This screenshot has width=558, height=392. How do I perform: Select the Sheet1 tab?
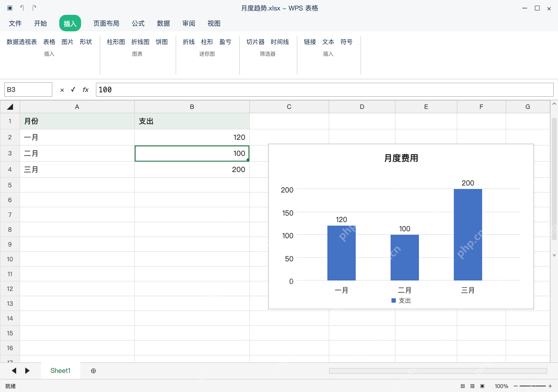(x=61, y=371)
